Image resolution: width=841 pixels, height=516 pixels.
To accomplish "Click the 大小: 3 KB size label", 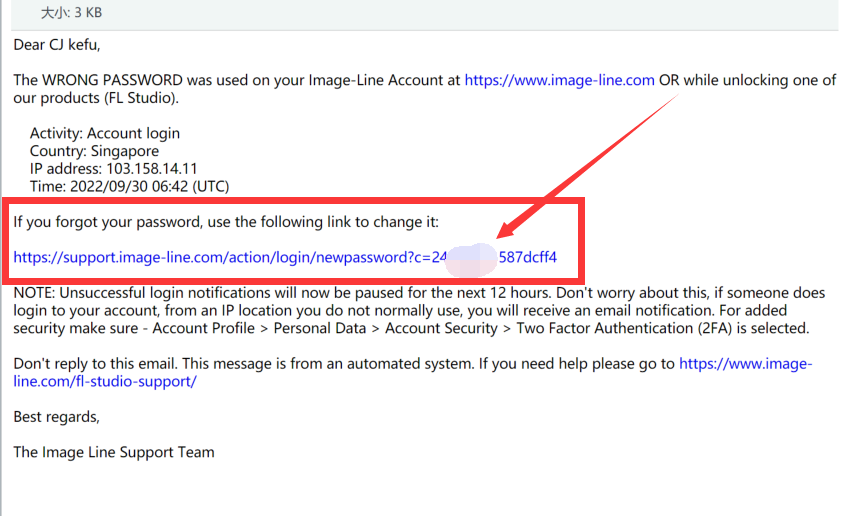I will coord(71,13).
